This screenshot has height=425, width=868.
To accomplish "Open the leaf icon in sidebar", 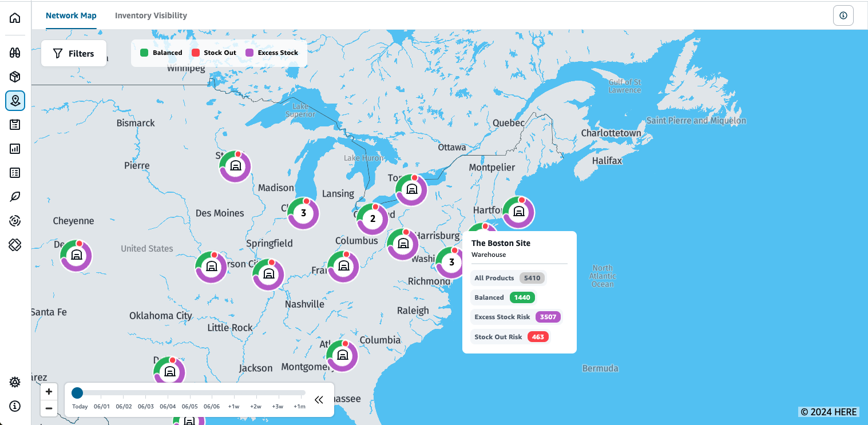I will [15, 197].
